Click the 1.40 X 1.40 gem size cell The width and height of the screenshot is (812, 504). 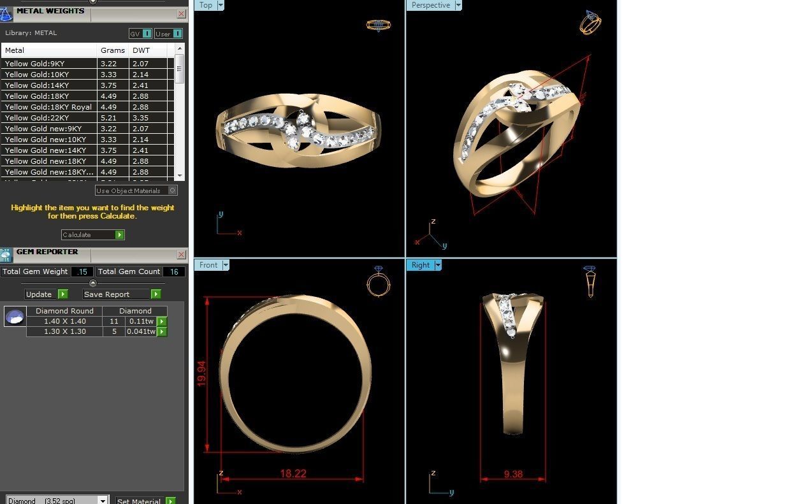click(x=64, y=322)
